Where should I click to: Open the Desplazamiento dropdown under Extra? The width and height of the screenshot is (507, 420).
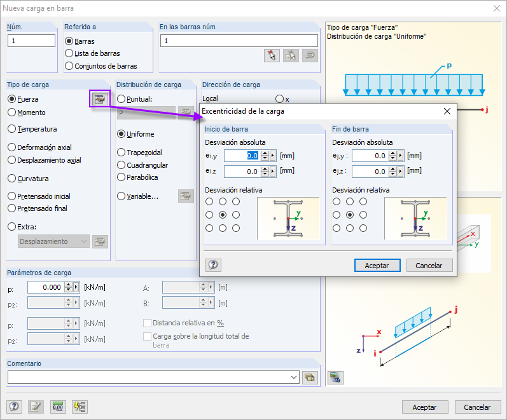click(53, 241)
